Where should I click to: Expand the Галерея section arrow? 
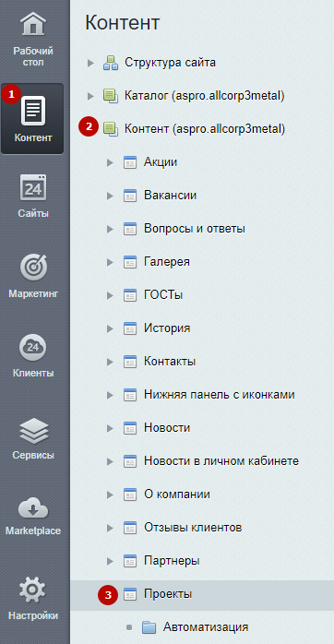coord(110,262)
